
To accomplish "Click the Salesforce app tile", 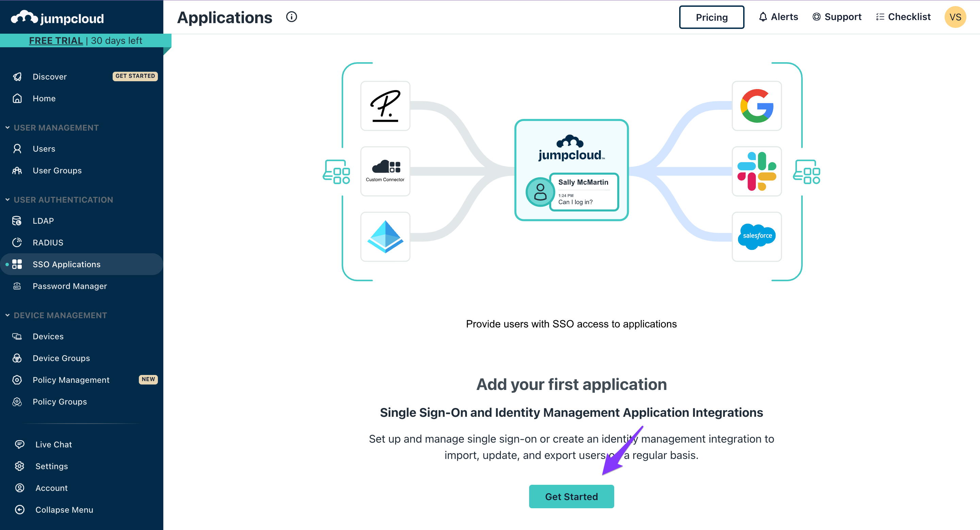I will 756,236.
